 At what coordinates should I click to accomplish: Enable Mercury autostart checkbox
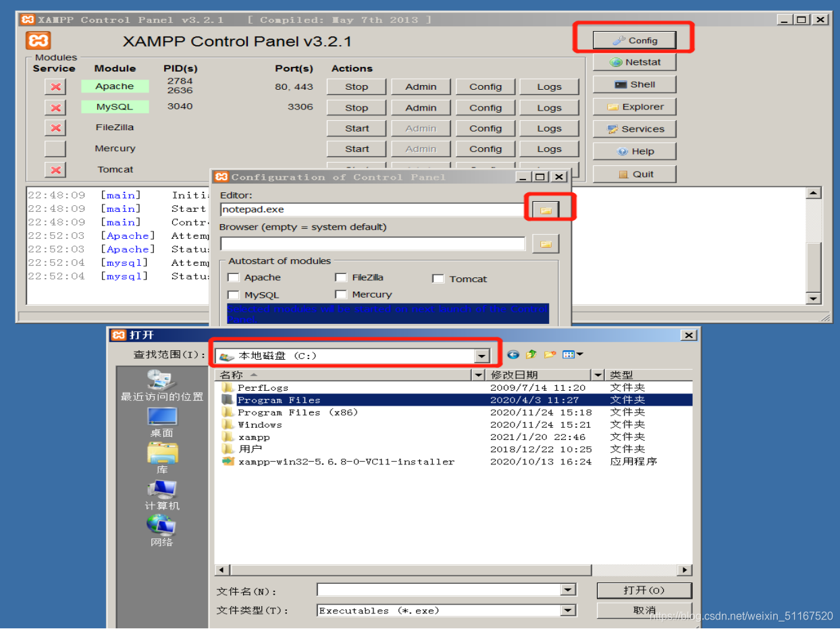click(x=341, y=294)
